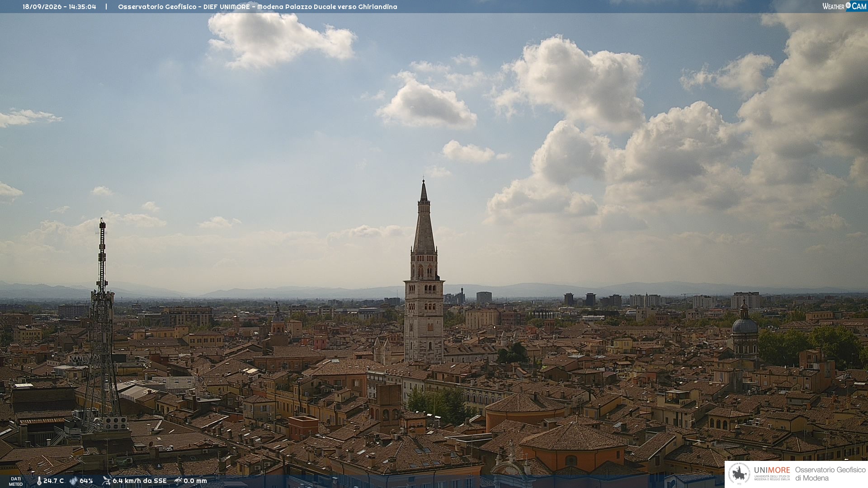Click the thermometer temperature icon
The image size is (868, 488).
[39, 481]
